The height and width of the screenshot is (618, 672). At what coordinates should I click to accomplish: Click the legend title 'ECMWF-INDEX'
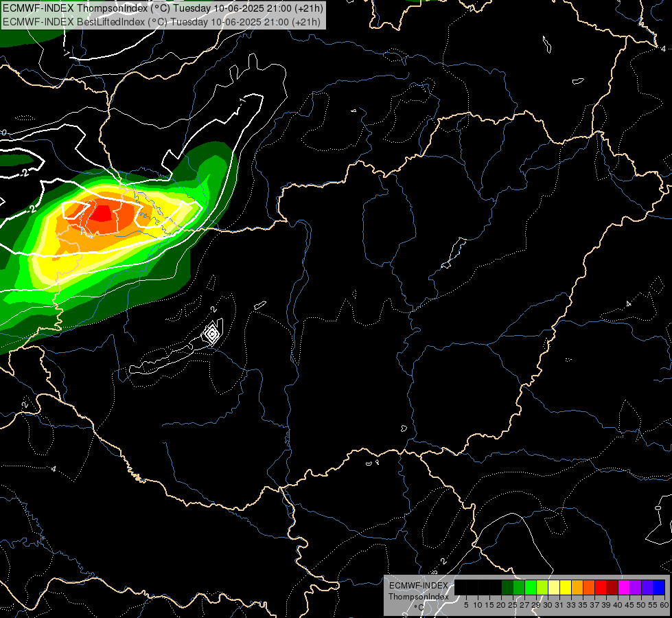[419, 586]
